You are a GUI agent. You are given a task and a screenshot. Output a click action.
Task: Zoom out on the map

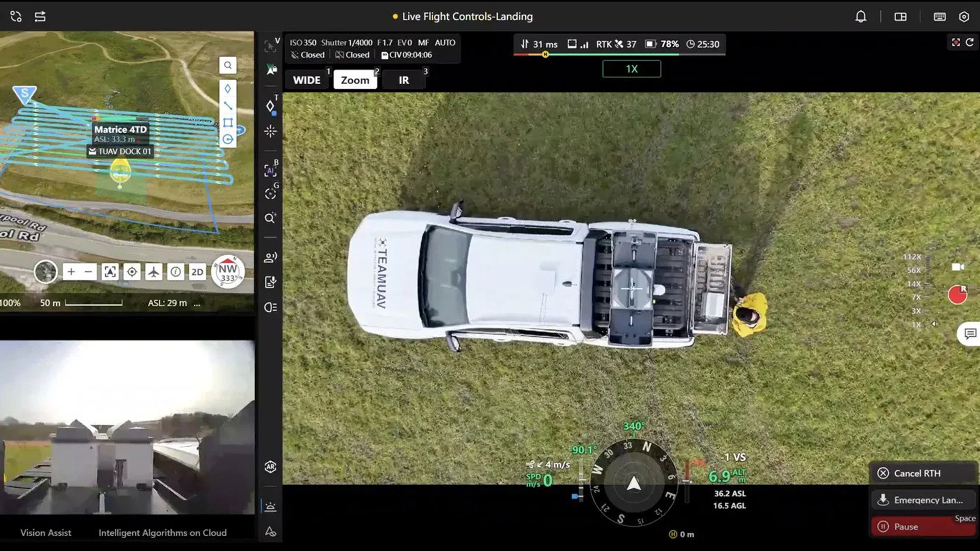[88, 272]
